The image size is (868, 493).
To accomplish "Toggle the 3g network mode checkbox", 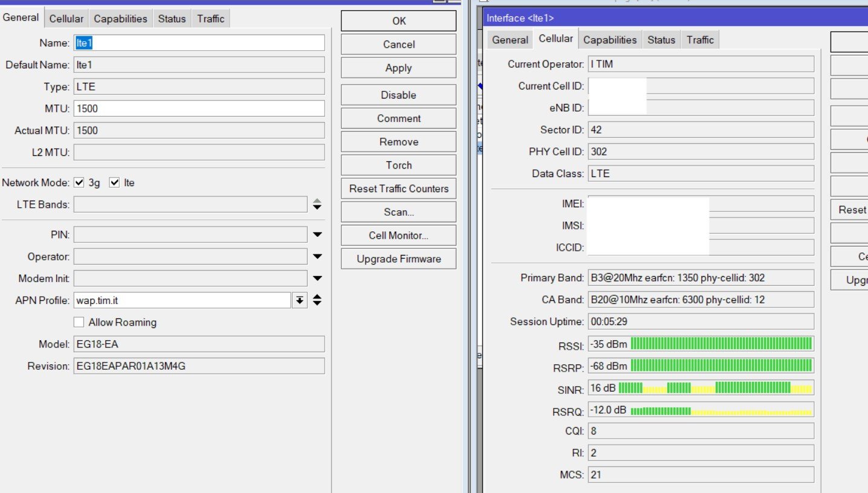I will pos(79,182).
